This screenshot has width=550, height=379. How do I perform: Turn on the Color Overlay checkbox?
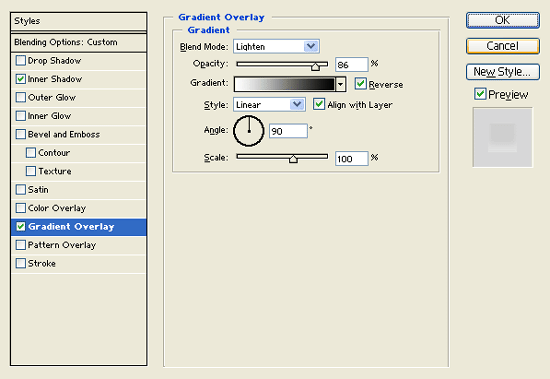(x=21, y=208)
